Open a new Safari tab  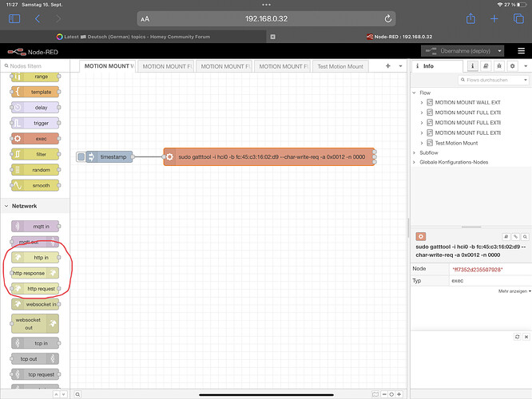click(x=494, y=18)
